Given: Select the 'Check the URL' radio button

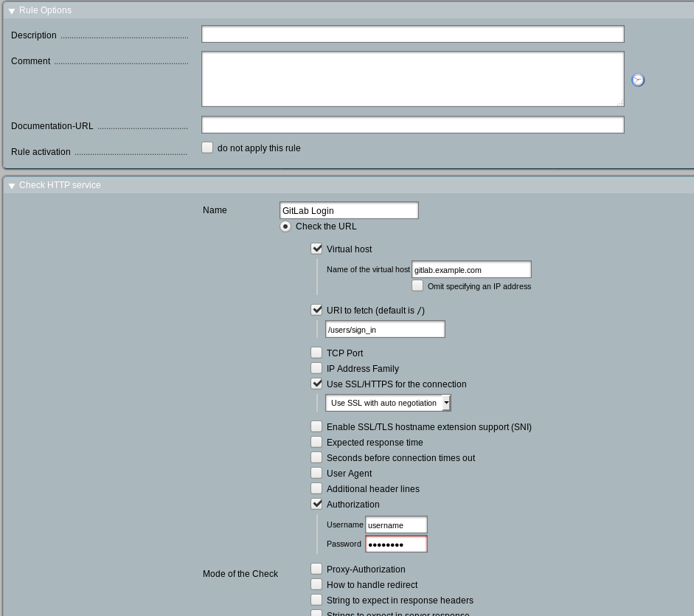Looking at the screenshot, I should coord(285,226).
